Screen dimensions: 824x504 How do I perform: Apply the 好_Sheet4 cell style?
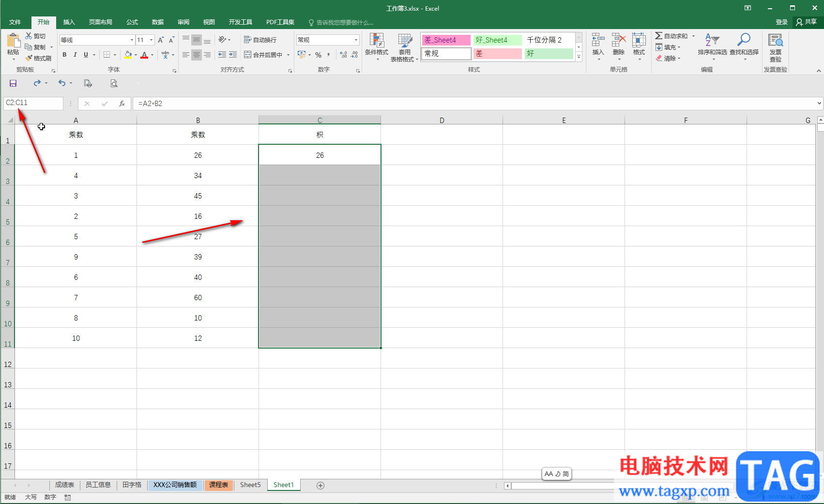(497, 40)
